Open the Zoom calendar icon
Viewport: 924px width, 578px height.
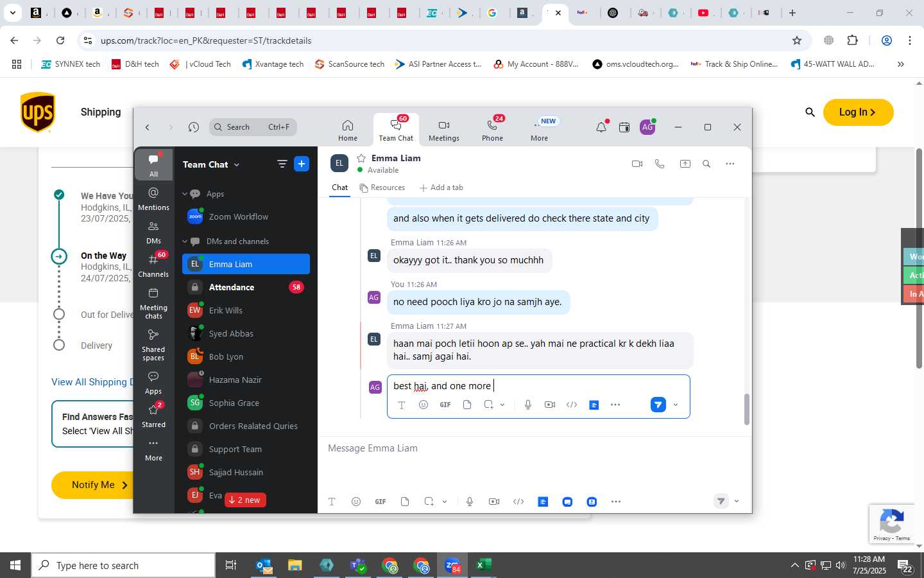coord(624,127)
